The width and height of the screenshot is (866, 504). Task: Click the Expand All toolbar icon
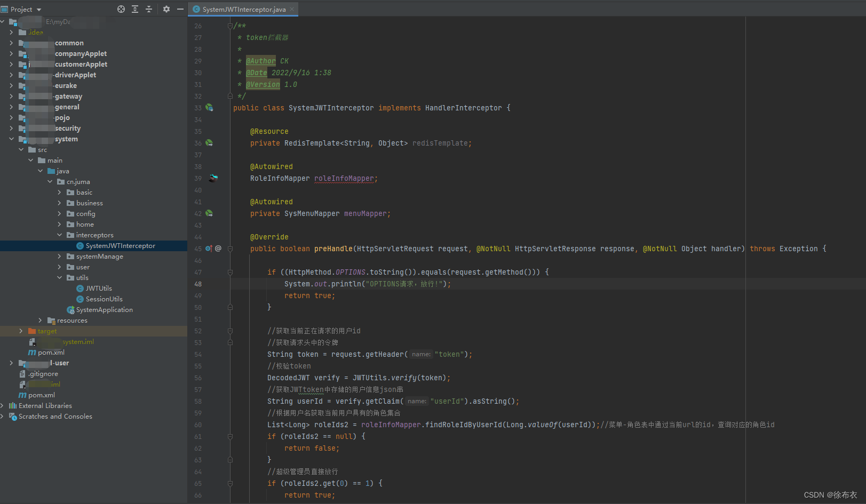pyautogui.click(x=135, y=9)
